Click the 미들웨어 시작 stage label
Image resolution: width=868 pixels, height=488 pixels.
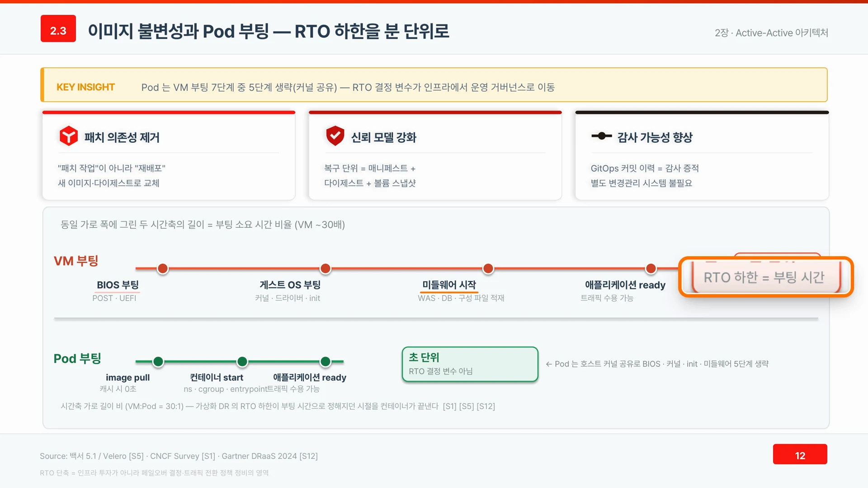pos(449,285)
